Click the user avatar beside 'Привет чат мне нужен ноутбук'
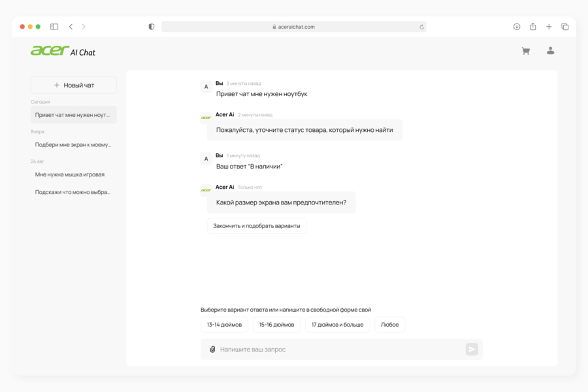The width and height of the screenshot is (588, 392). (206, 87)
